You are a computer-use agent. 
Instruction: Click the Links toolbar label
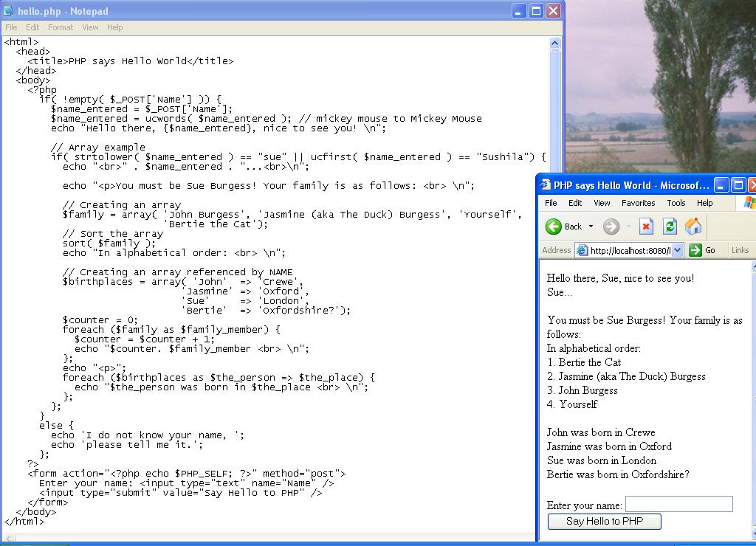(x=740, y=250)
